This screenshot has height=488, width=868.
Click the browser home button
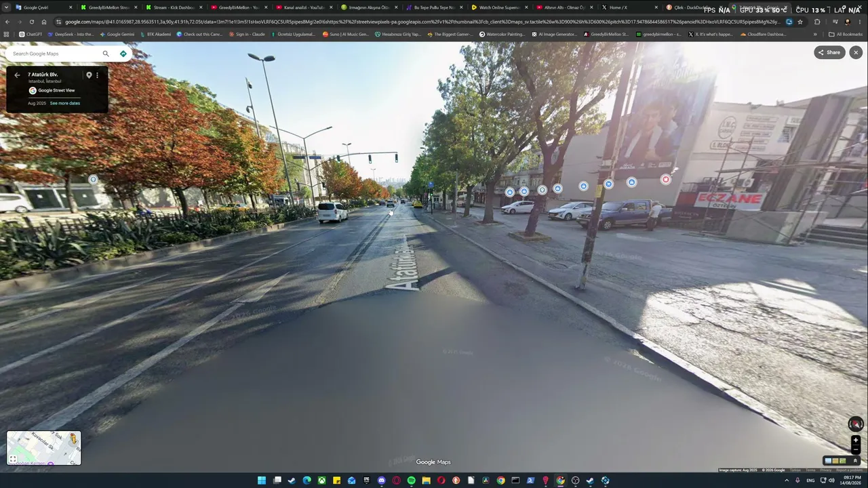[x=44, y=22]
